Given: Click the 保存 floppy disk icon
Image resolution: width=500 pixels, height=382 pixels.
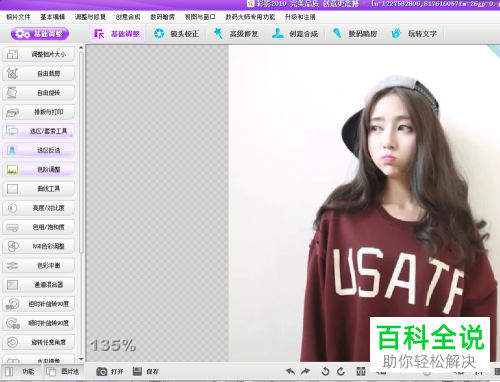Looking at the screenshot, I should 137,371.
